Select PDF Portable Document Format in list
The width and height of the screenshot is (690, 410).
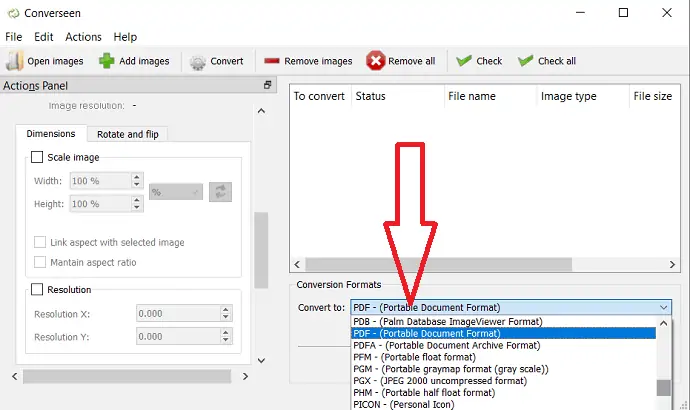click(503, 333)
